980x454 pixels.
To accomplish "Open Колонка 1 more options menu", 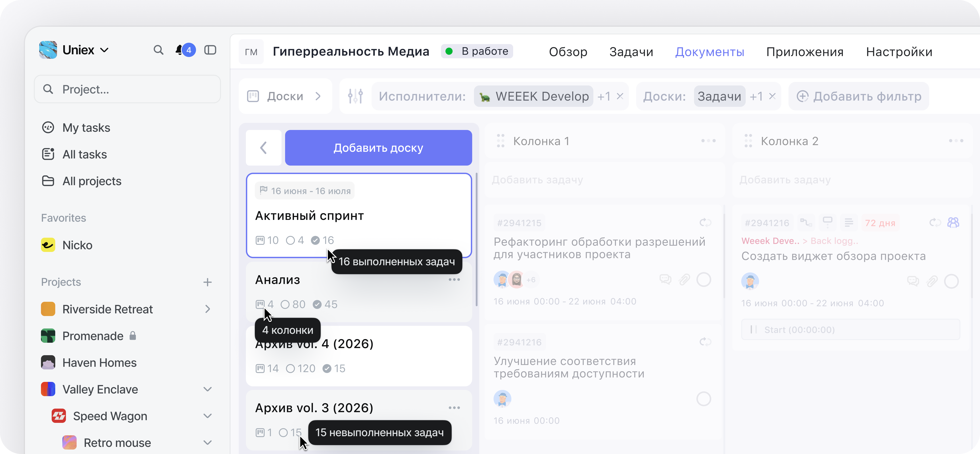I will pos(708,141).
